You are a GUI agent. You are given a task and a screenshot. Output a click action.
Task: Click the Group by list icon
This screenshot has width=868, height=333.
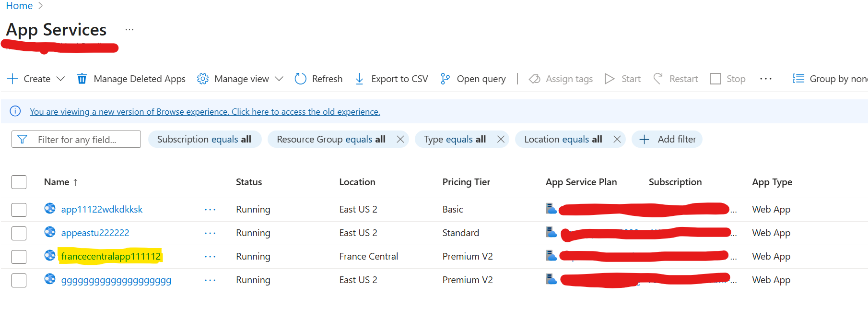click(798, 79)
